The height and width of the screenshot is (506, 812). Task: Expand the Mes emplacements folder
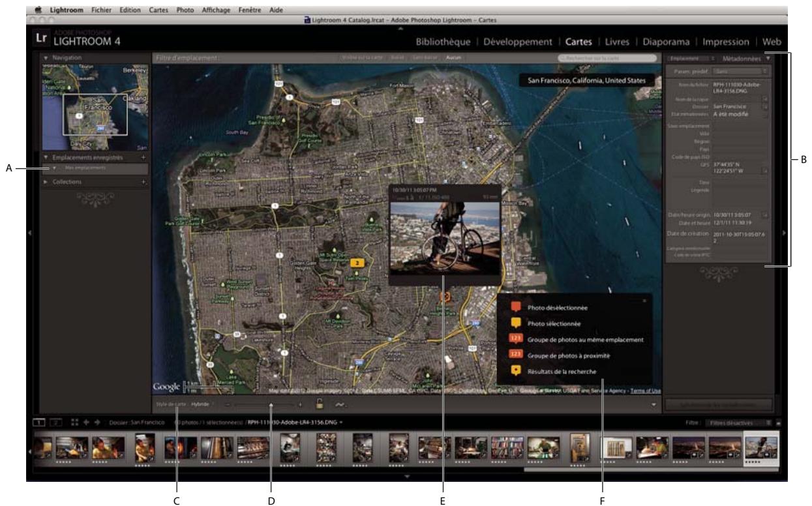click(x=55, y=169)
